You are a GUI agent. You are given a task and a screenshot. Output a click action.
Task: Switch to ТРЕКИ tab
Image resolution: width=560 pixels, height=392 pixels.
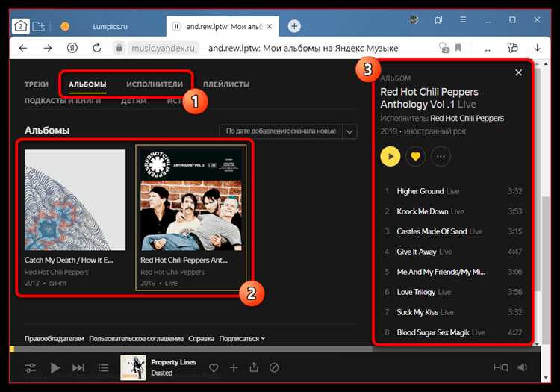point(37,84)
